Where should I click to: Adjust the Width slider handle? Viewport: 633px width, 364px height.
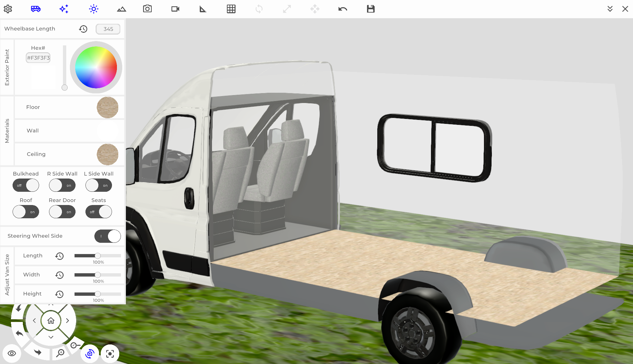coord(98,275)
